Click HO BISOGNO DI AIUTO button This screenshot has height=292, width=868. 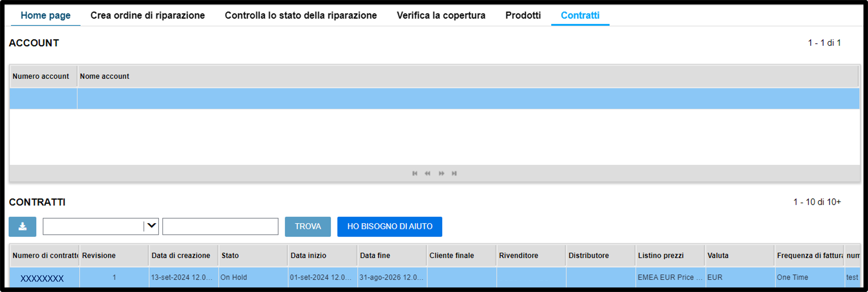tap(389, 227)
